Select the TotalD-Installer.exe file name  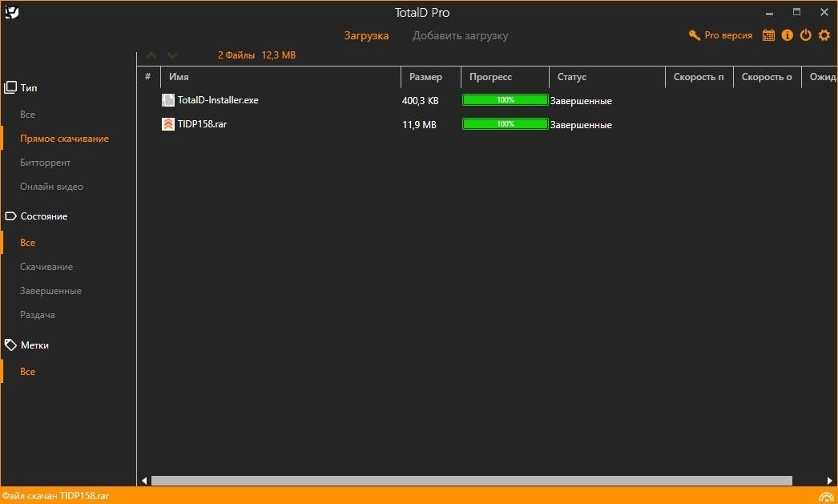(x=218, y=100)
